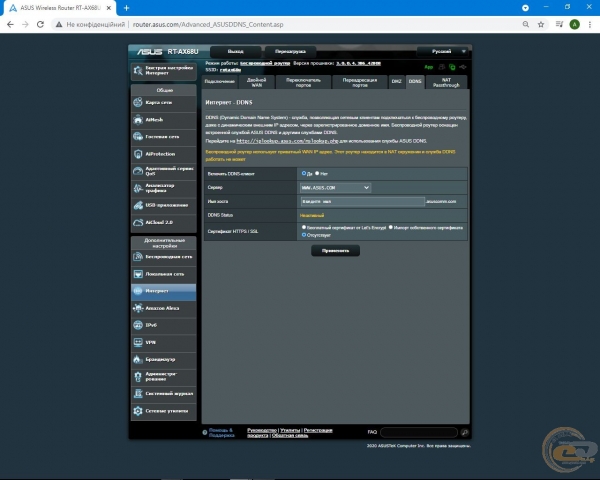Choose "Отсутствует" certificate option
The image size is (600, 480).
click(x=304, y=235)
